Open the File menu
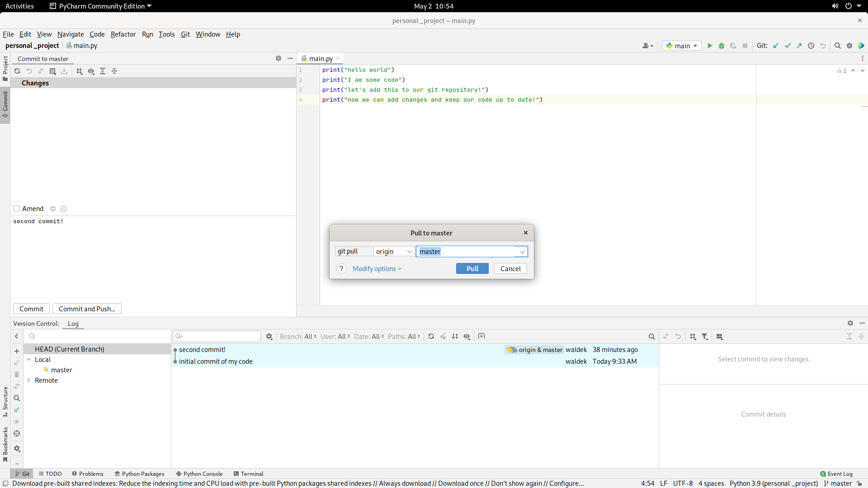The height and width of the screenshot is (488, 868). coord(8,34)
